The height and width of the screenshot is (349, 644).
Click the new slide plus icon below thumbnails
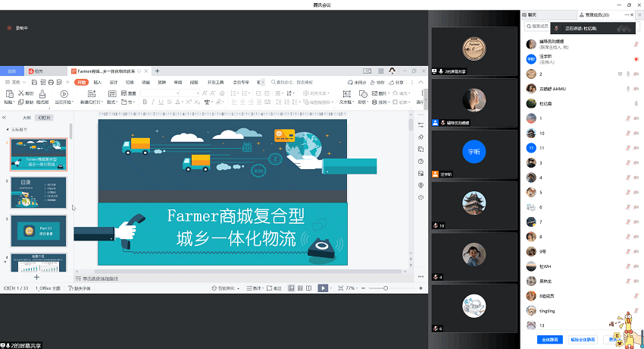36,278
